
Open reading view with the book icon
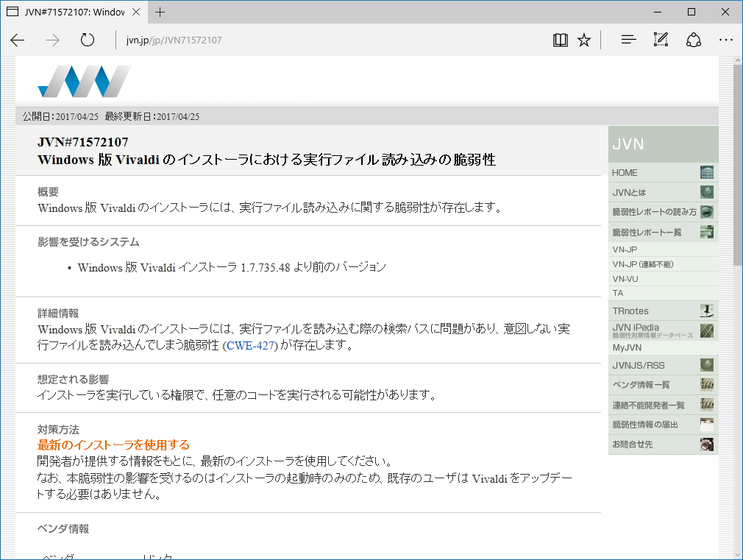point(560,40)
